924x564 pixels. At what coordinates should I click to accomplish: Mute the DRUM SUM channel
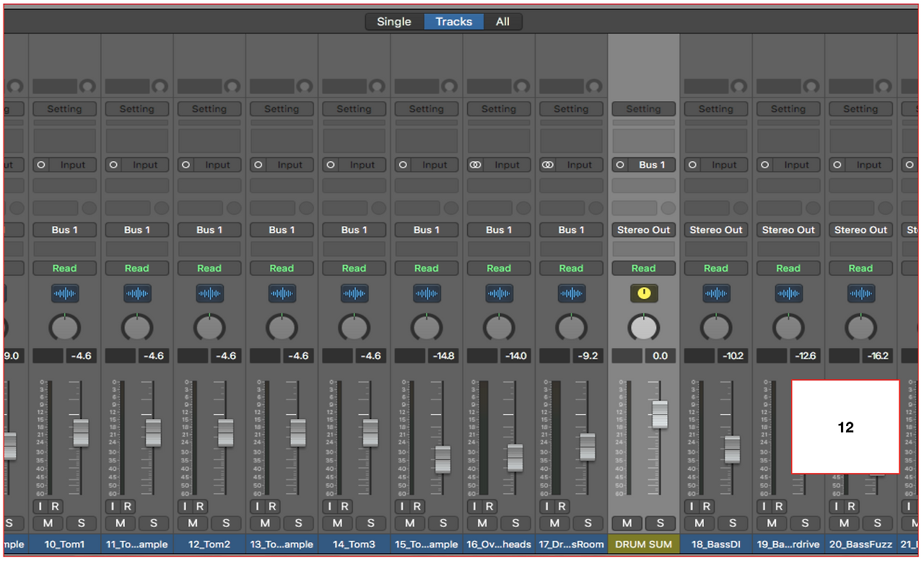click(x=627, y=524)
